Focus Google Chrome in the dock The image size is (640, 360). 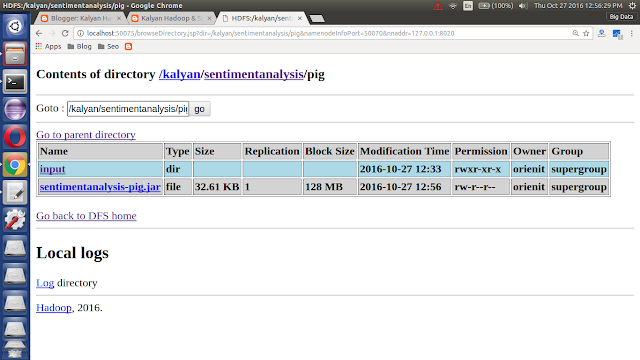click(15, 165)
